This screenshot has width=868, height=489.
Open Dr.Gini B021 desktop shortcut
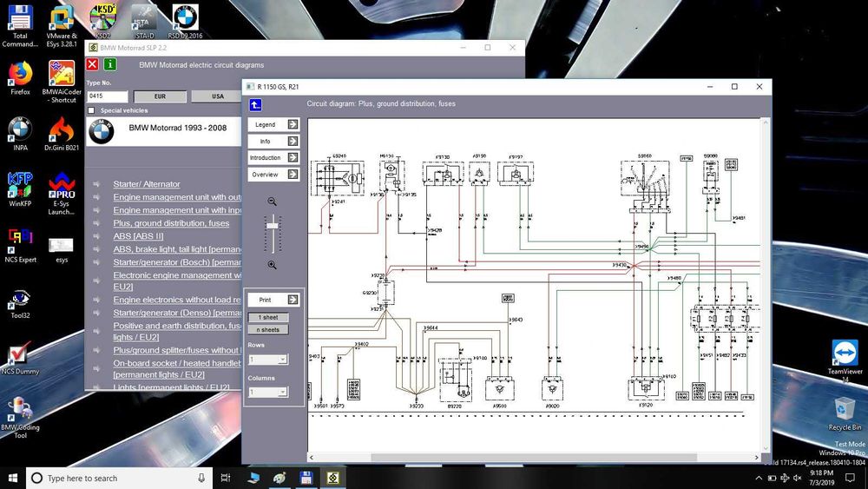click(62, 134)
